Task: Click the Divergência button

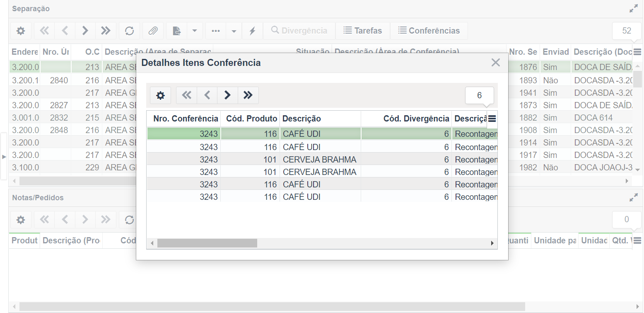Action: (x=299, y=31)
